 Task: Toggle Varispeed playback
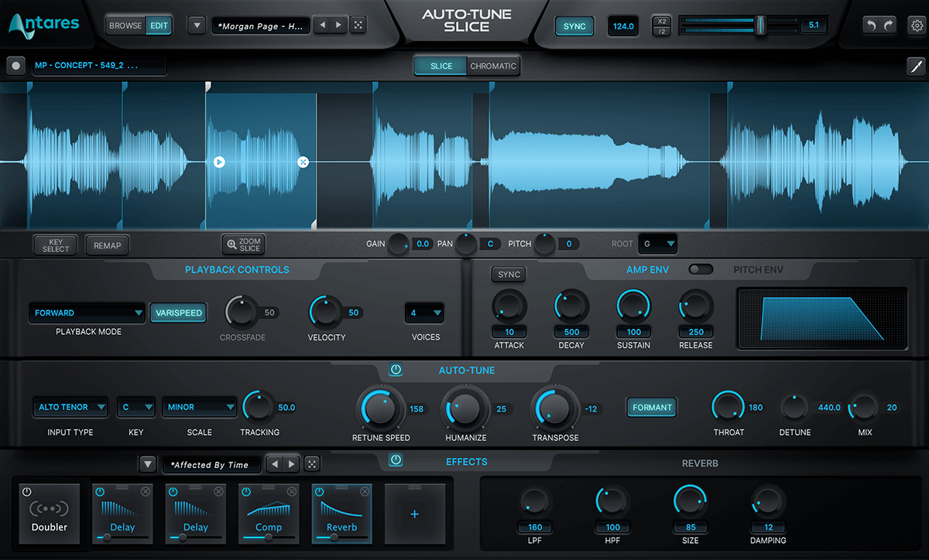pyautogui.click(x=178, y=312)
